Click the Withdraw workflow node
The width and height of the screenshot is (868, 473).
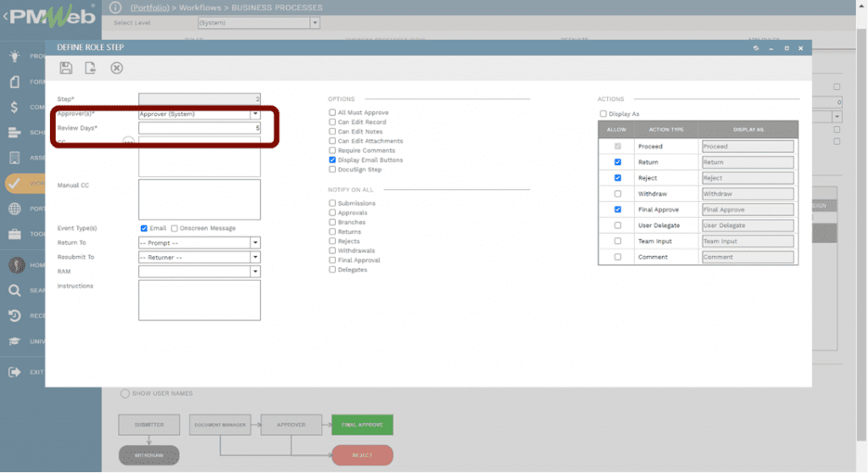(149, 455)
